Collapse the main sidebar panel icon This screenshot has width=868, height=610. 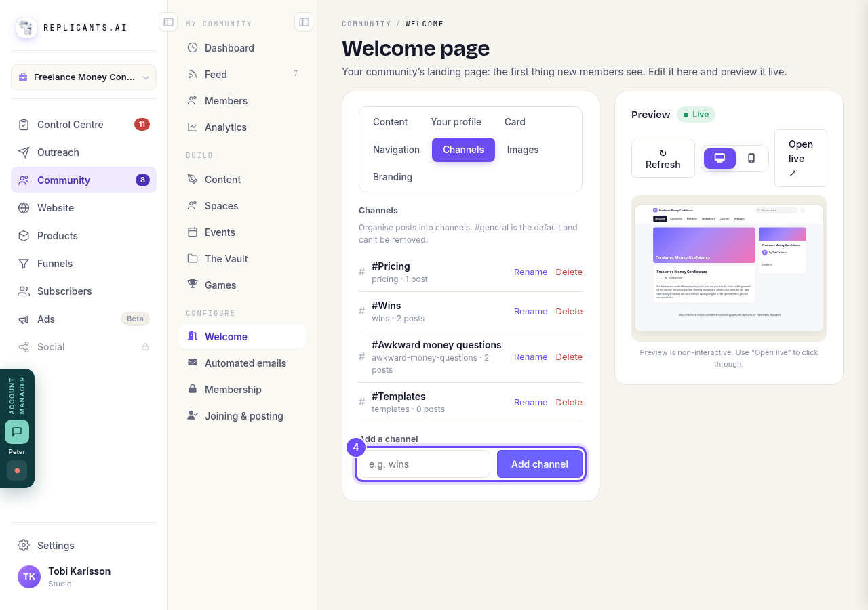click(x=168, y=22)
